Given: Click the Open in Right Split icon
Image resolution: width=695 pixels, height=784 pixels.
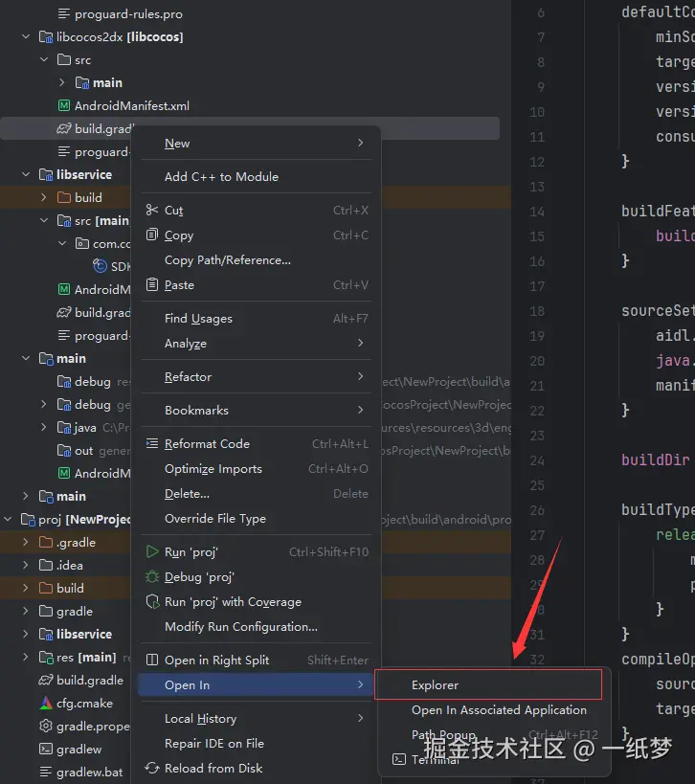Looking at the screenshot, I should tap(152, 660).
